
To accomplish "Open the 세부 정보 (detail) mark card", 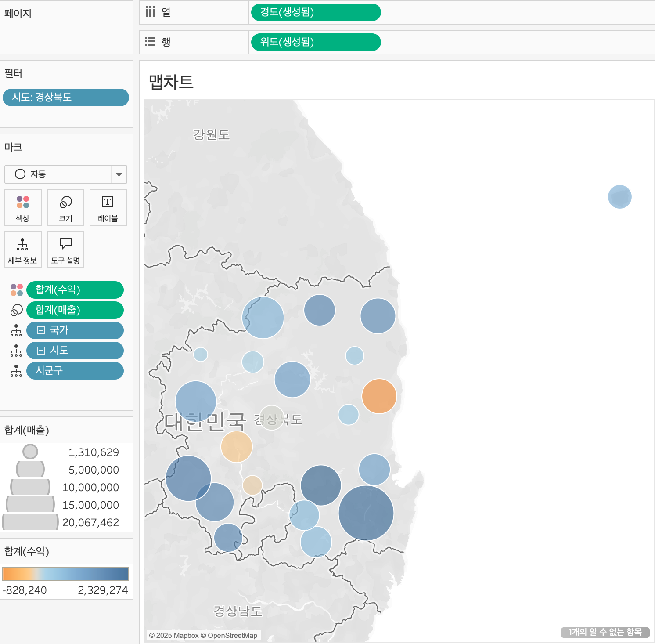I will coord(23,250).
